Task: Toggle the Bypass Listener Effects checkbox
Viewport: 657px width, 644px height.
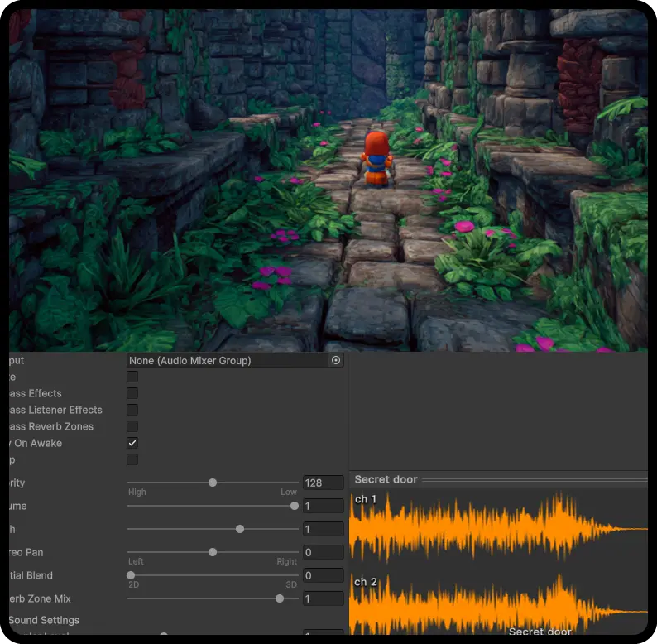Action: pos(132,410)
